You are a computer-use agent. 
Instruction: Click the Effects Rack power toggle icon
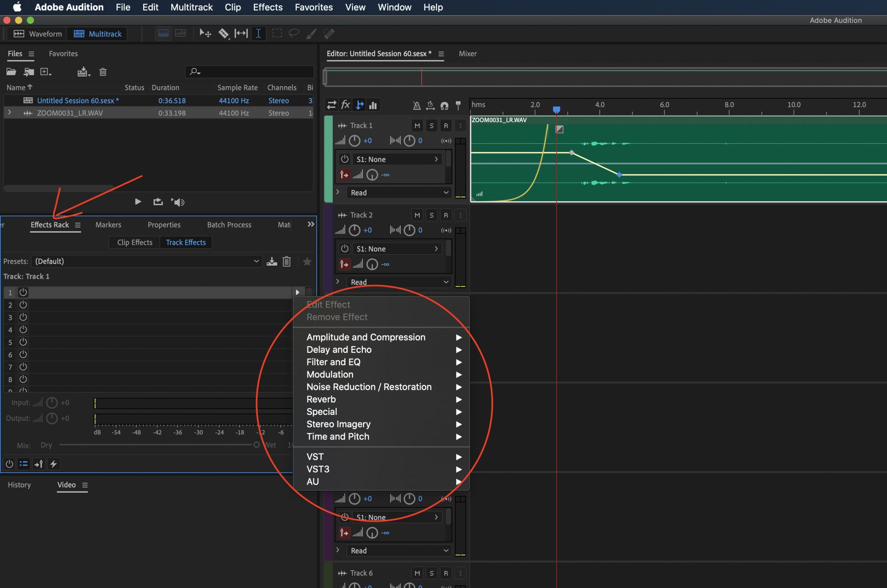[x=9, y=464]
